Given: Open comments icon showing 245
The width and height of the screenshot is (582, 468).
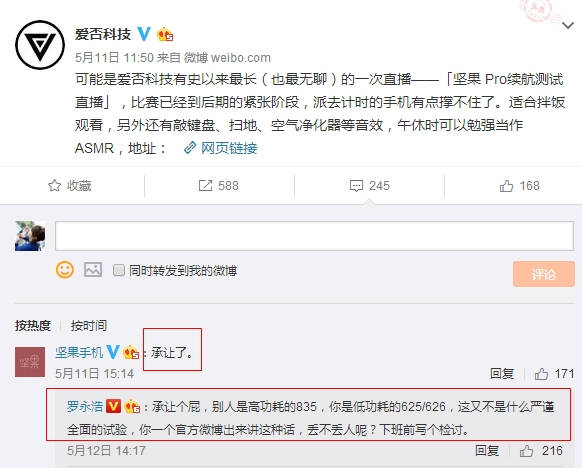Looking at the screenshot, I should [x=356, y=186].
